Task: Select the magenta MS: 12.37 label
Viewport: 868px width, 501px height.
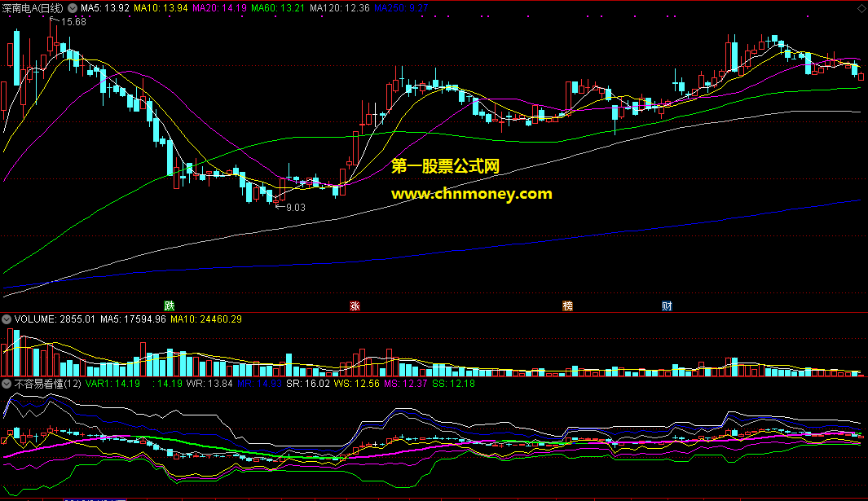Action: pyautogui.click(x=406, y=384)
